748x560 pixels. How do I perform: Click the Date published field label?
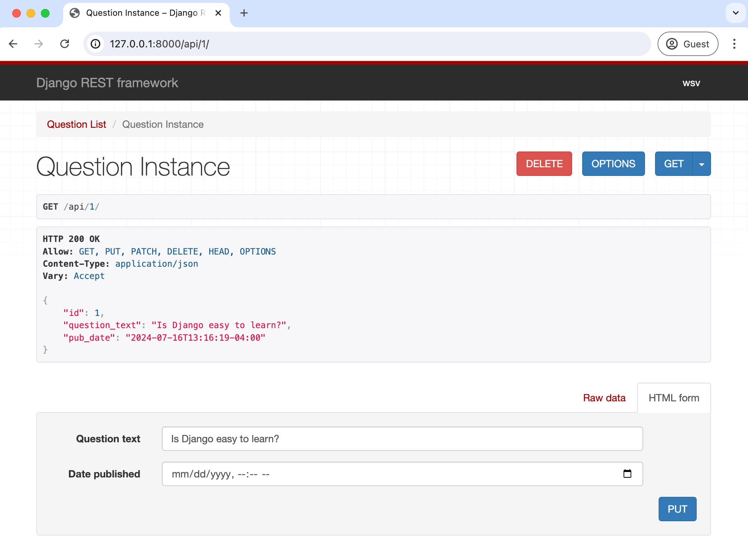[x=104, y=474]
